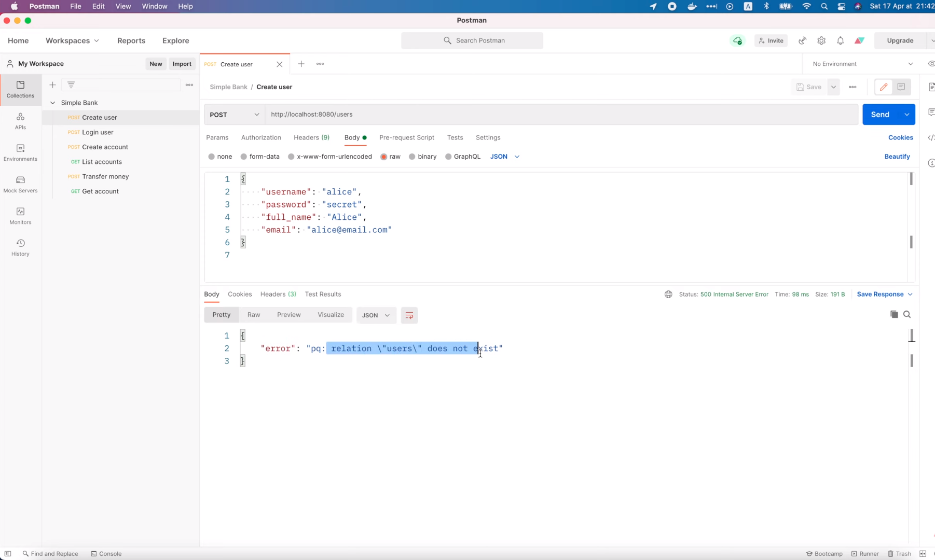Click the edit pencil icon for the request

pos(884,87)
